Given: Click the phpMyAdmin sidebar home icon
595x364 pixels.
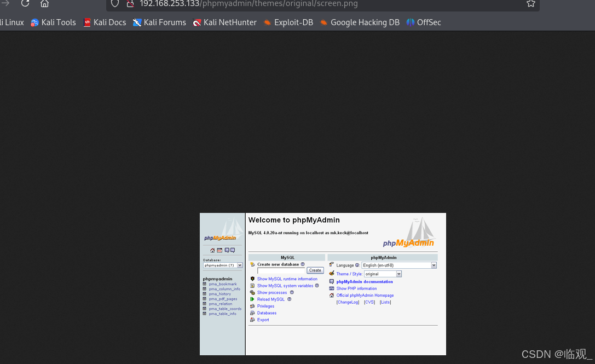Looking at the screenshot, I should (212, 251).
